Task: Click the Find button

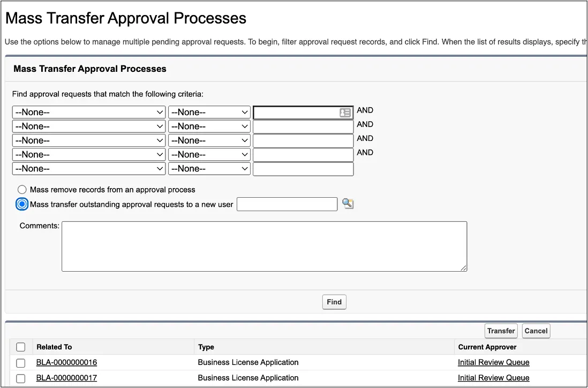Action: [x=334, y=302]
